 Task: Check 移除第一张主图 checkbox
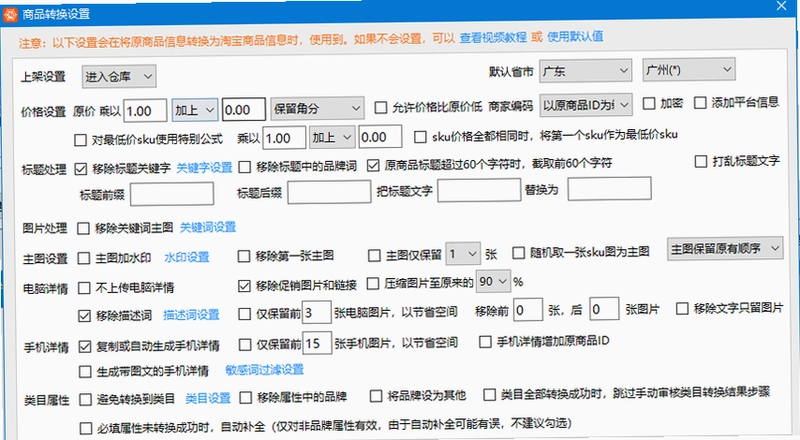(244, 256)
